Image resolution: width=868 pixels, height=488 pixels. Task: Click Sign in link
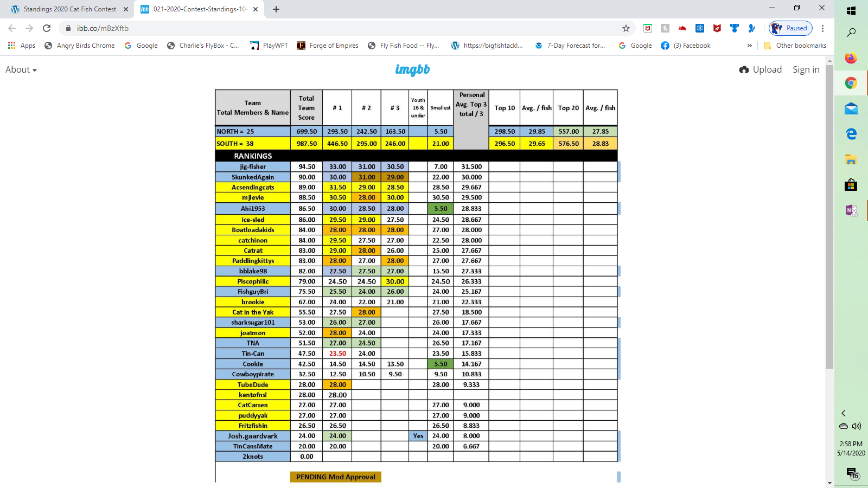[x=806, y=69]
